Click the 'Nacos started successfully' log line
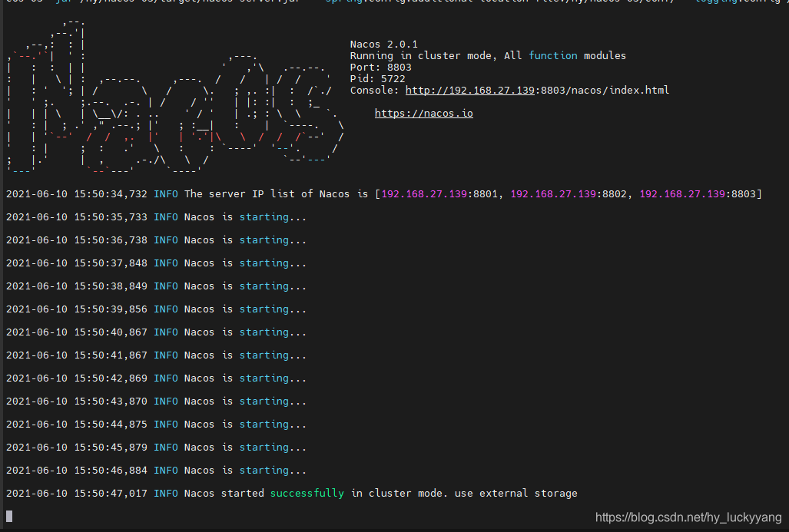Image resolution: width=789 pixels, height=532 pixels. click(x=292, y=494)
